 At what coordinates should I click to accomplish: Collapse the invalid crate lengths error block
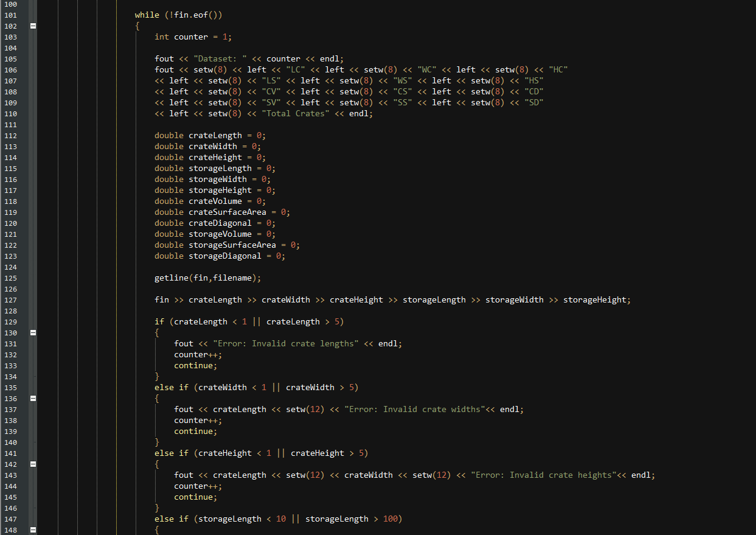tap(33, 332)
